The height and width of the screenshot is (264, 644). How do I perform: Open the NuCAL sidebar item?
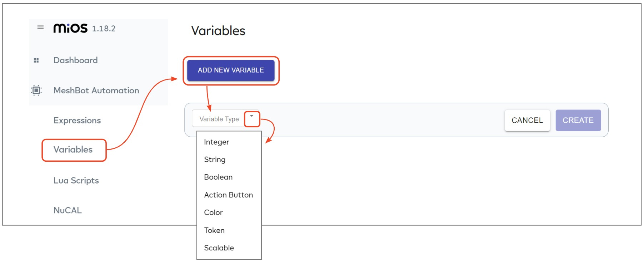click(x=68, y=210)
